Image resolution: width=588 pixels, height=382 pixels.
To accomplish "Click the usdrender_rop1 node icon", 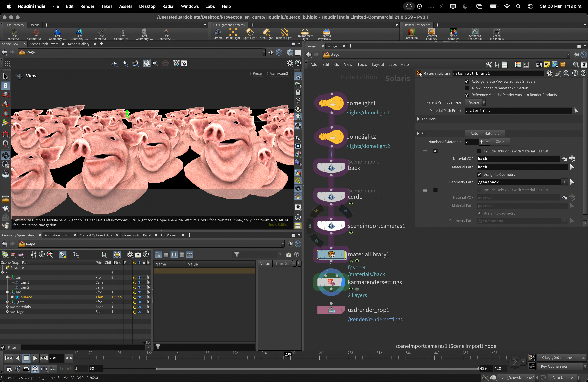I will pyautogui.click(x=331, y=310).
